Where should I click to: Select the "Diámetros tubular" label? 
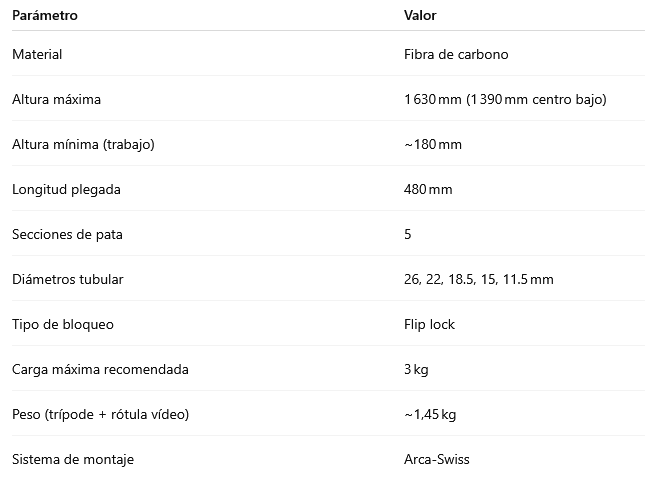coord(68,279)
